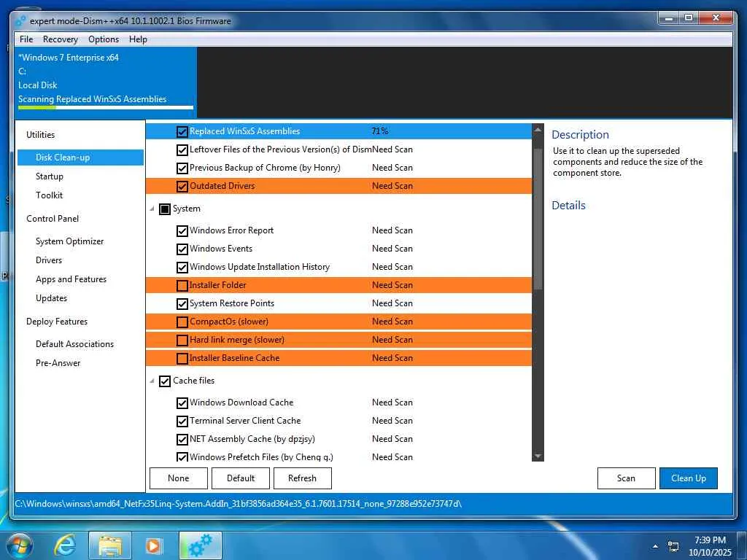Click the winsxs path in status bar
The height and width of the screenshot is (560, 747).
pyautogui.click(x=239, y=504)
